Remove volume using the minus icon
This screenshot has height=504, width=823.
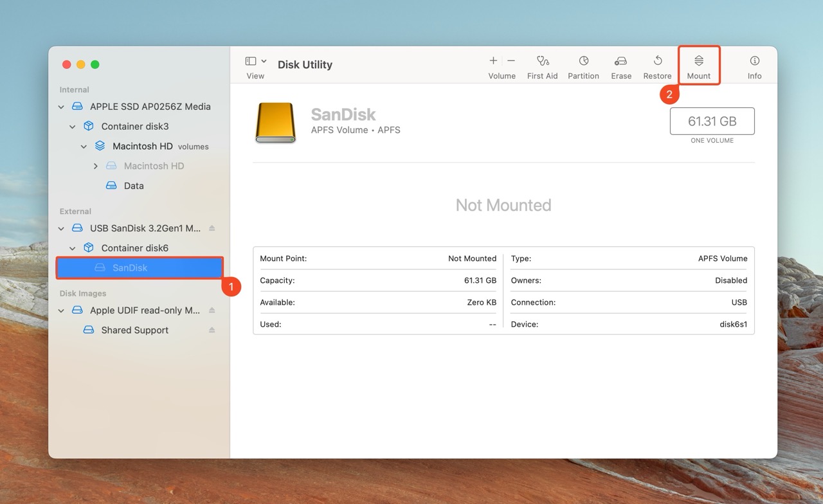tap(511, 60)
